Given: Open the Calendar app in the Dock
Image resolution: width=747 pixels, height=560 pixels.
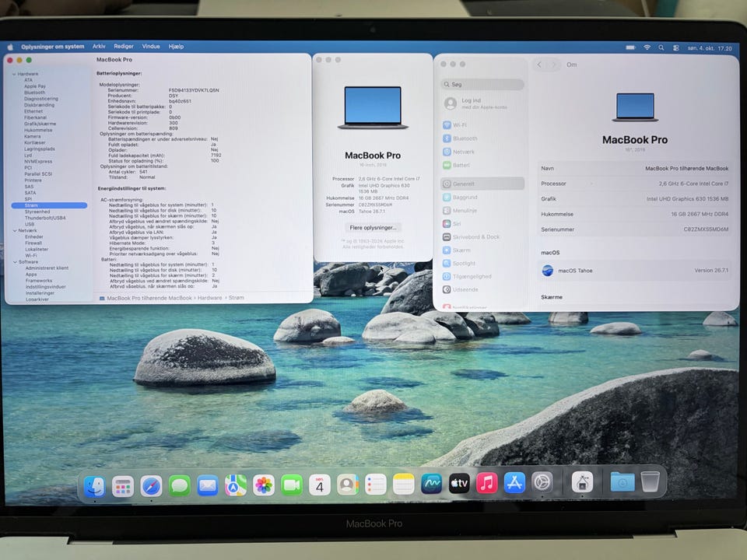Looking at the screenshot, I should pos(320,485).
